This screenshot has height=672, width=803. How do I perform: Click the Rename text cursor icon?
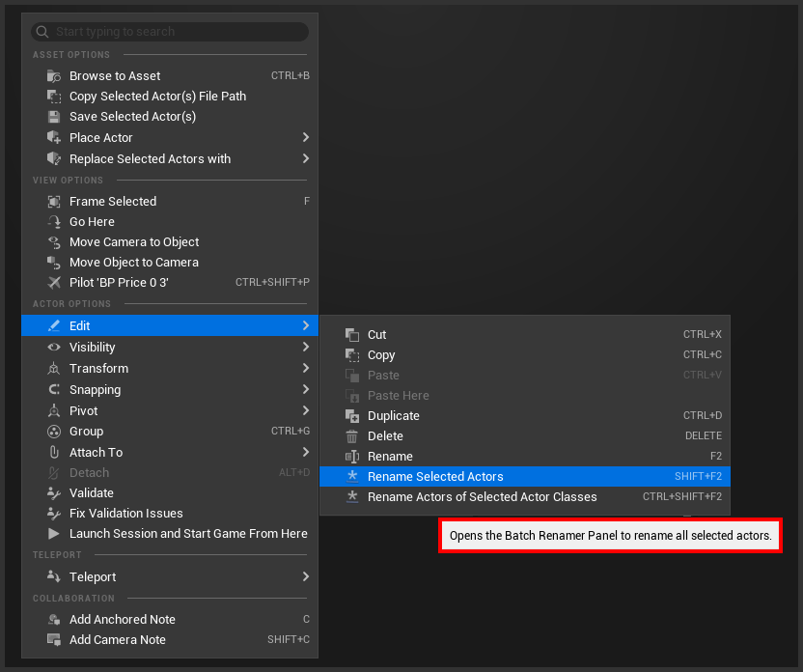[352, 457]
